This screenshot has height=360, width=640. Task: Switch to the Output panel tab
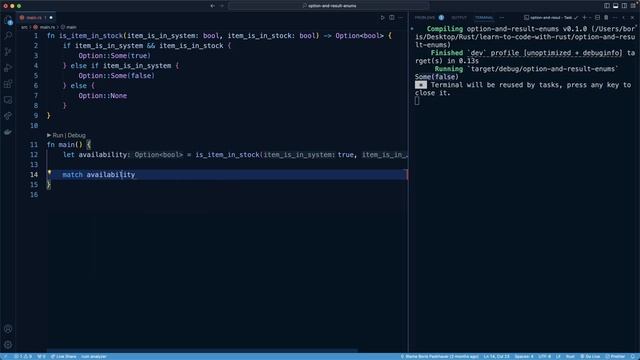(x=459, y=18)
